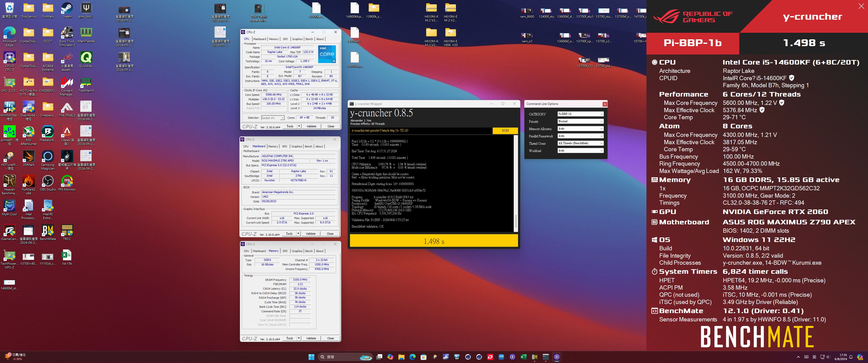Image resolution: width=868 pixels, height=363 pixels.
Task: Open Samsung Magician desktop shortcut
Action: click(x=48, y=160)
